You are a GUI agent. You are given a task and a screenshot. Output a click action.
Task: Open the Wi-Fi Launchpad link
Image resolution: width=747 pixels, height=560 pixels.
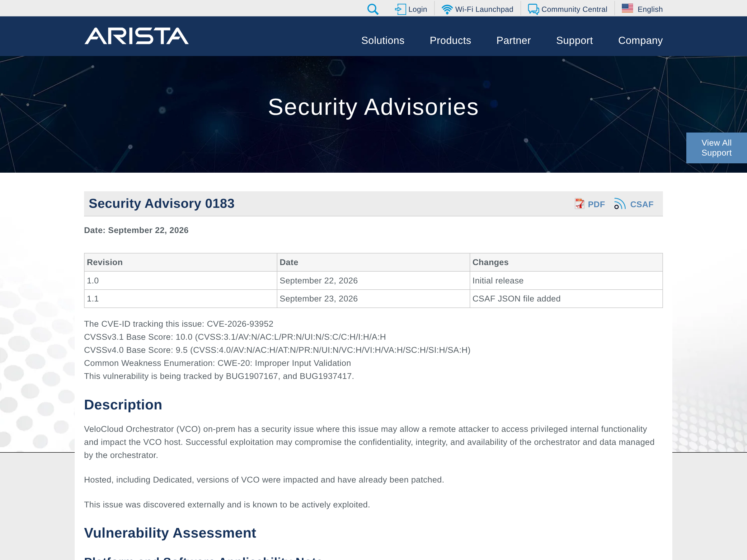pyautogui.click(x=484, y=9)
